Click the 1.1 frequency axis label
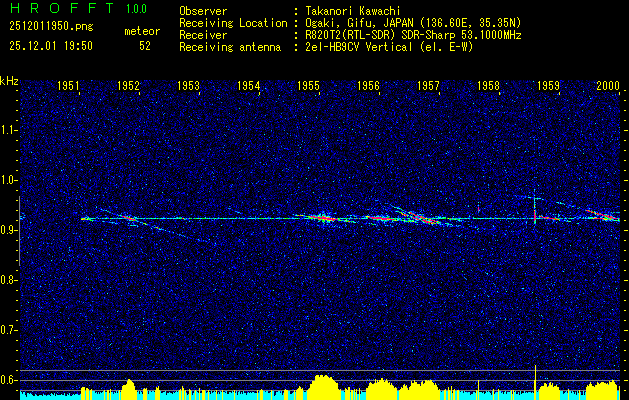629x400 pixels. 7,130
